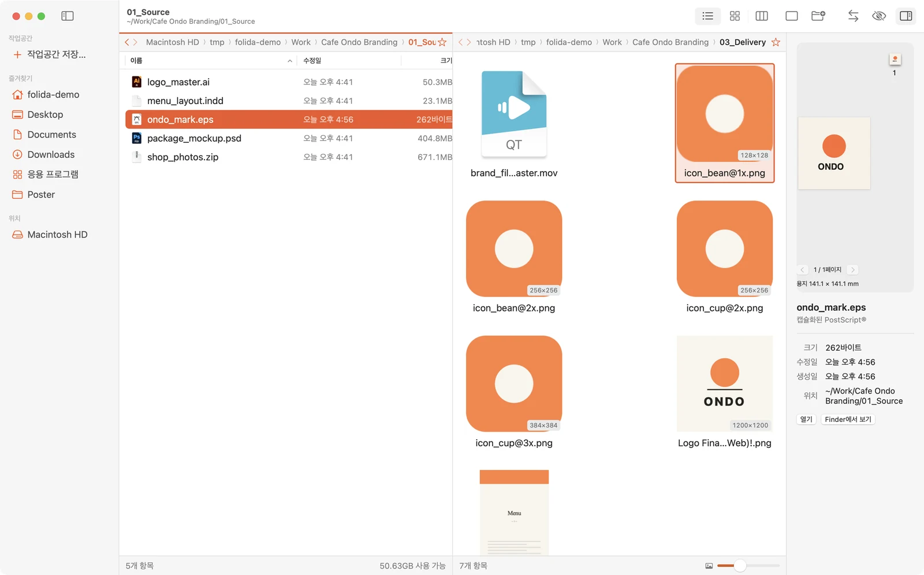Click 01_Sou in the left breadcrumb
This screenshot has width=924, height=575.
click(422, 42)
